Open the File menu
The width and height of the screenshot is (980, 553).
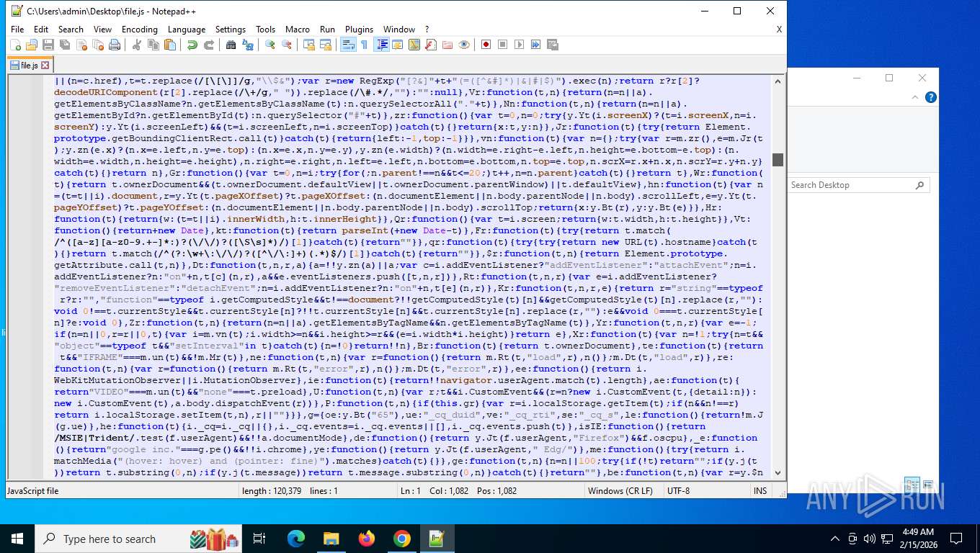pos(17,30)
